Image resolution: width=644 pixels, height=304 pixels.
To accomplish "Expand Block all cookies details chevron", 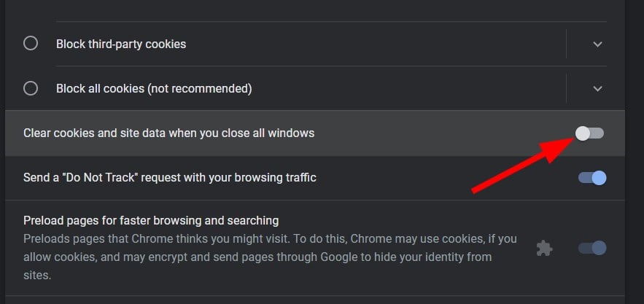I will click(x=597, y=88).
